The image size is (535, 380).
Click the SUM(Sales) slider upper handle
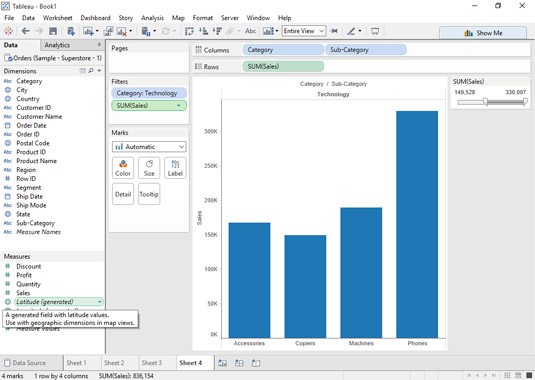525,102
